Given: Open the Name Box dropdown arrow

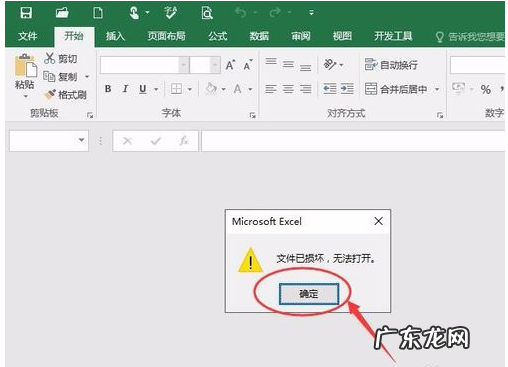Looking at the screenshot, I should [x=81, y=140].
